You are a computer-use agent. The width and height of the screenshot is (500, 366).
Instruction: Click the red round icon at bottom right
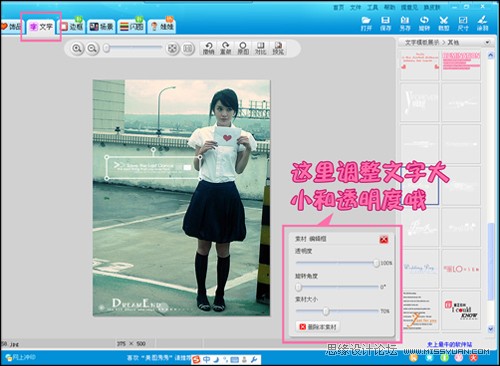point(474,358)
